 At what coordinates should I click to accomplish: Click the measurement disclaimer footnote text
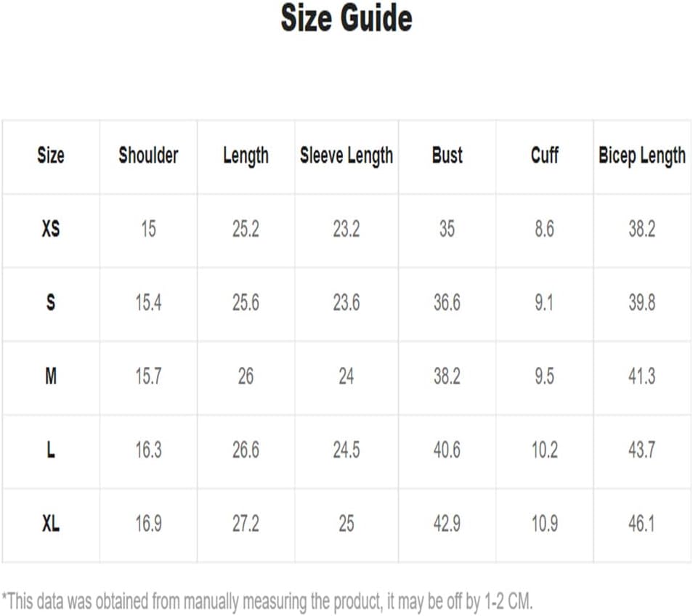tap(267, 601)
